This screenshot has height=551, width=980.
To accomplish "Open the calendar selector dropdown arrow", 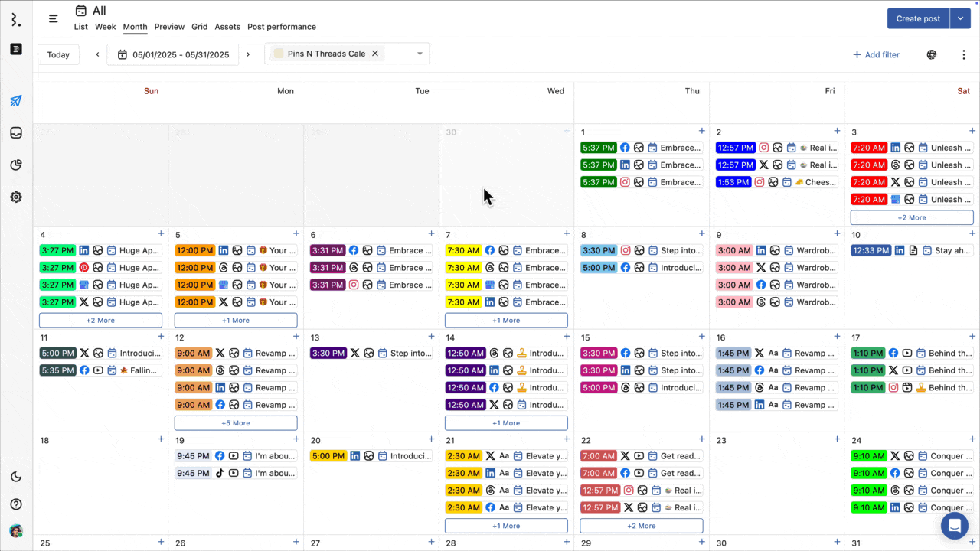I will [x=420, y=54].
